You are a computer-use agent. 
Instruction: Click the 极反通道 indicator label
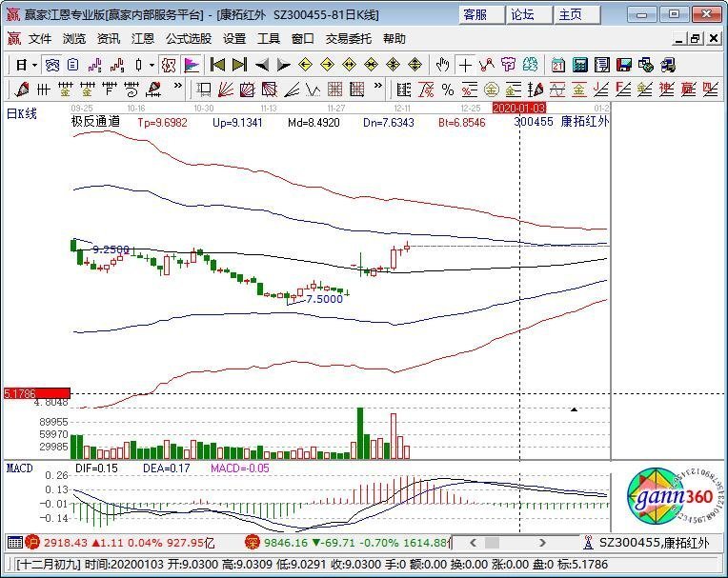[x=95, y=122]
